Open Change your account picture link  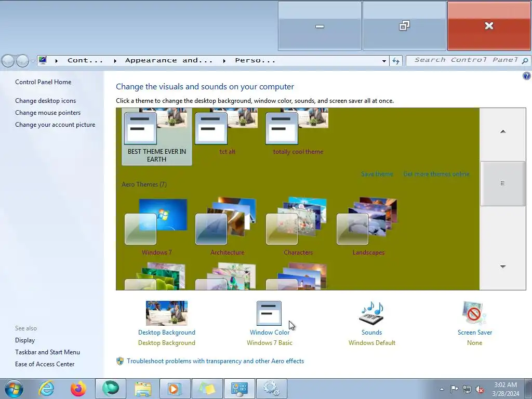click(55, 125)
